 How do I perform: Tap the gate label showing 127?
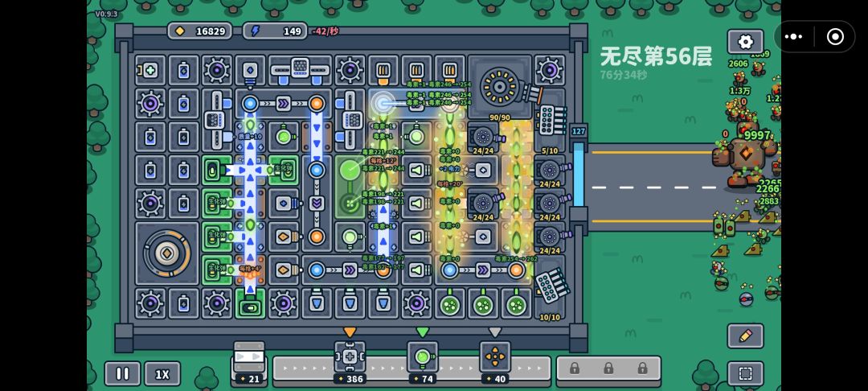(x=579, y=131)
